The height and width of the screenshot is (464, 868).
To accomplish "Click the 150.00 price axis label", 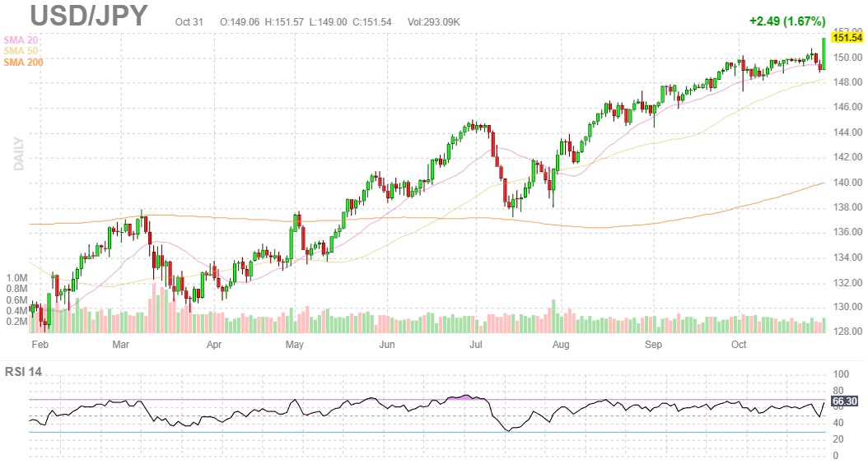I will (847, 58).
